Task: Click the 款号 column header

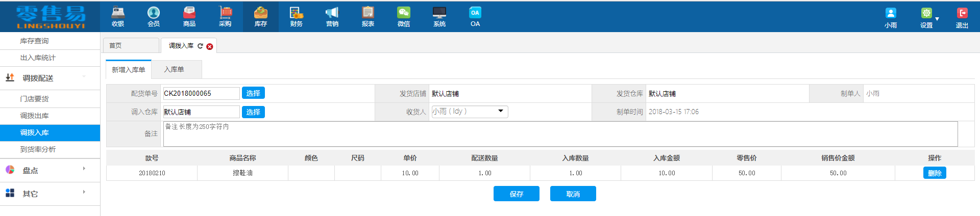Action: (152, 158)
